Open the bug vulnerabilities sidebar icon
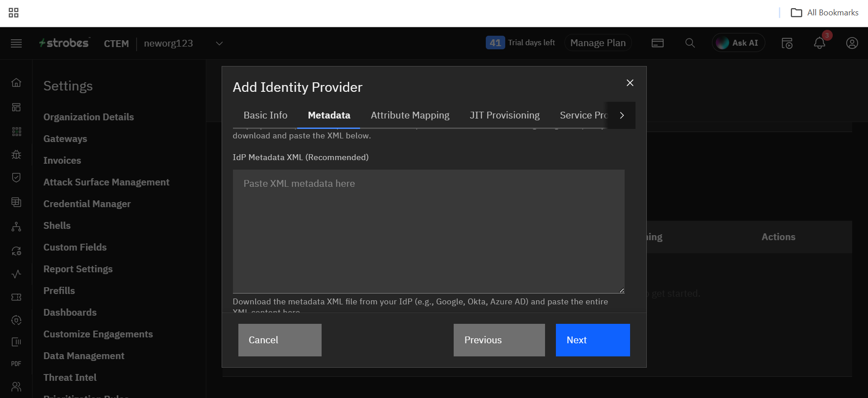 coord(16,155)
